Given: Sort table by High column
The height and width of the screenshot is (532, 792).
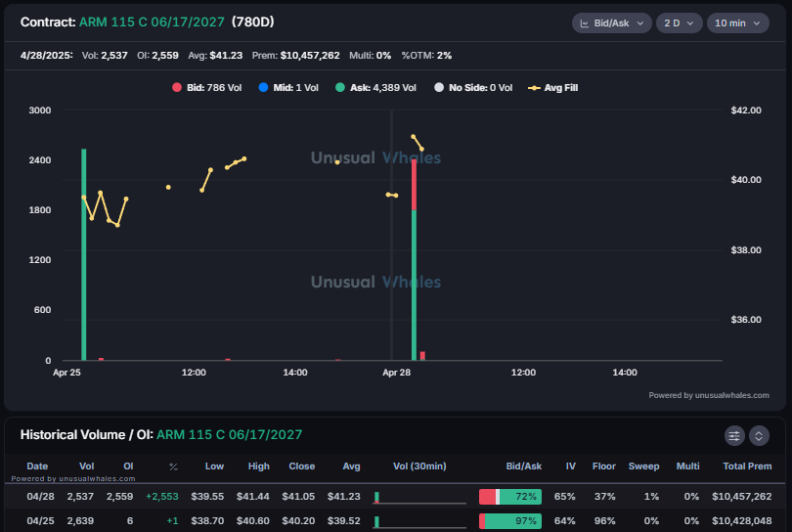Looking at the screenshot, I should [258, 466].
